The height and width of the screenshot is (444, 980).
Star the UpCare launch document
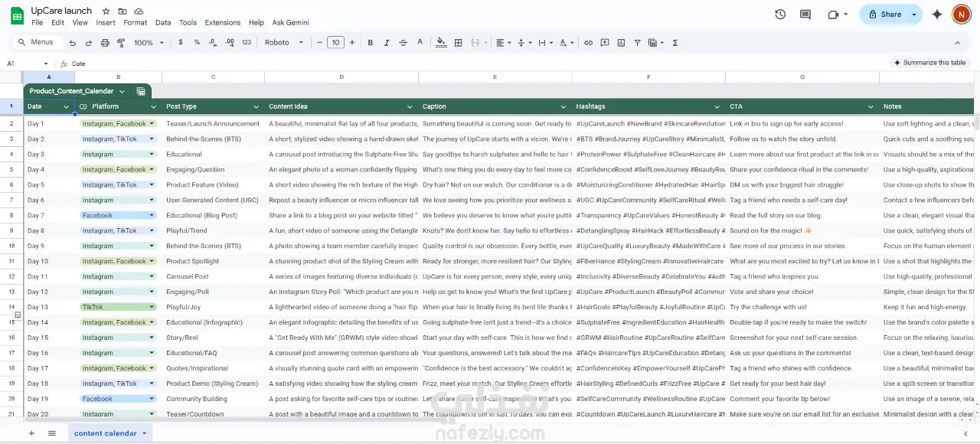[106, 11]
